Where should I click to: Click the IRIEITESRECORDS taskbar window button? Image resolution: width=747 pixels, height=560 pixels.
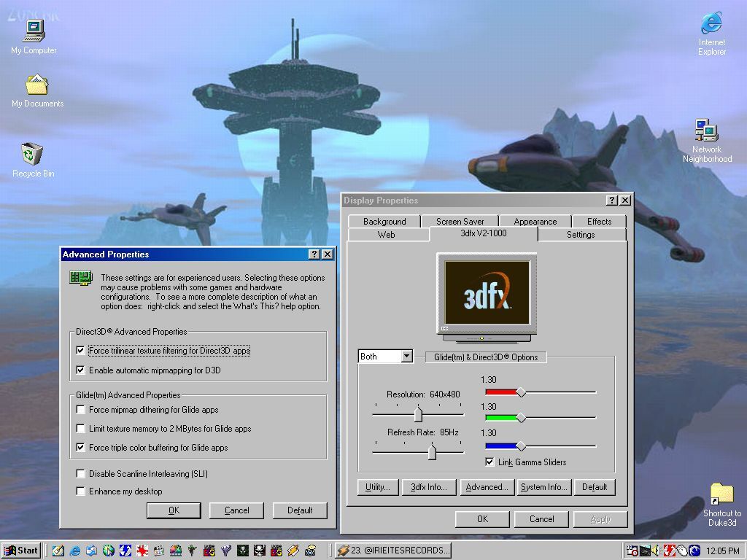(393, 551)
